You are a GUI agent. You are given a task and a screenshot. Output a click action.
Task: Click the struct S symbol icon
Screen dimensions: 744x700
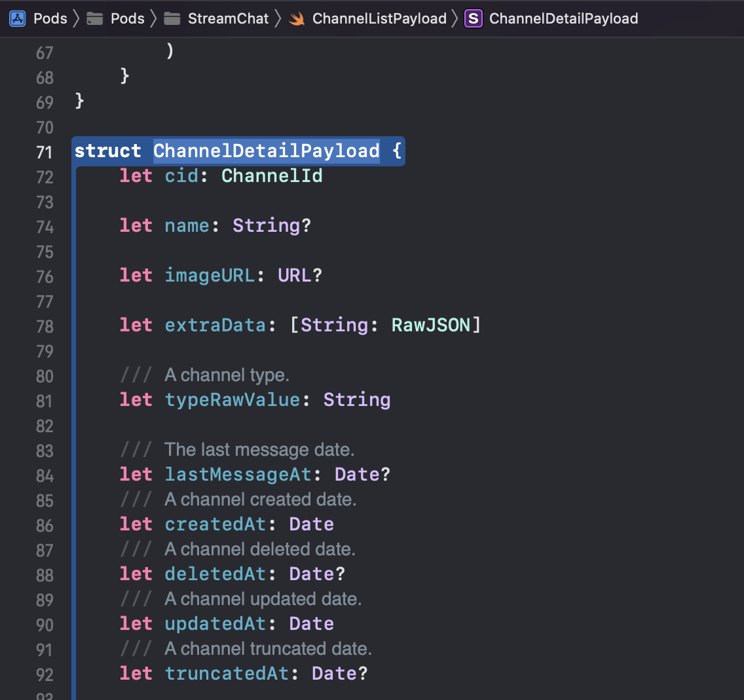(x=473, y=18)
